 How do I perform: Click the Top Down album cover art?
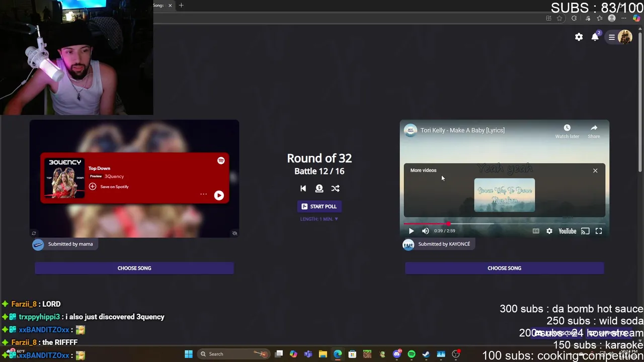coord(65,177)
